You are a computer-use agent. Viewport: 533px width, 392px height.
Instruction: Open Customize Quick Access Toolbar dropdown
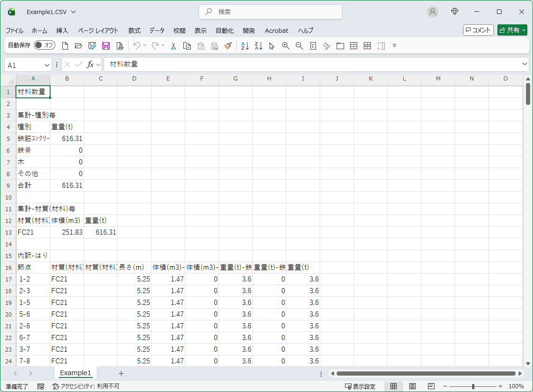coord(394,45)
